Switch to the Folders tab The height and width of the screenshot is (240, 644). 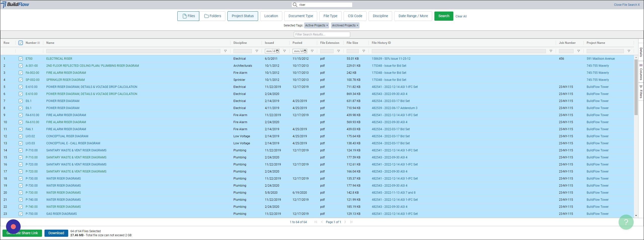(x=213, y=16)
